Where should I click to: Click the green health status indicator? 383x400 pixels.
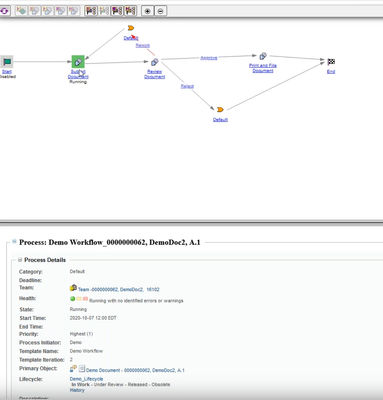[x=72, y=299]
